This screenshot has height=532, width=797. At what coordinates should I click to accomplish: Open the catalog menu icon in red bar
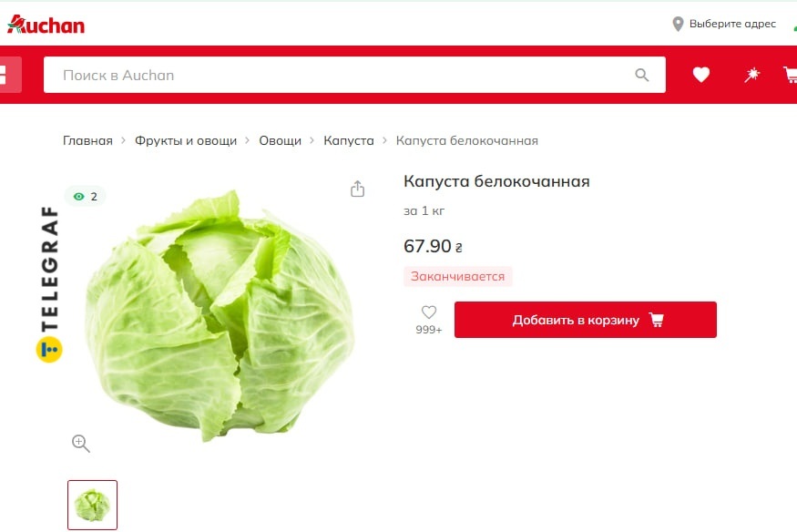click(x=10, y=75)
